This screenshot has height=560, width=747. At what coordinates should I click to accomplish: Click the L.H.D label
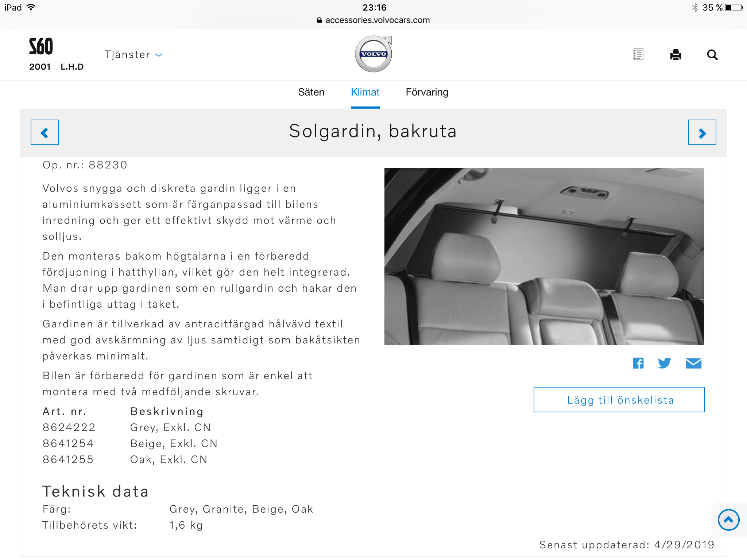pyautogui.click(x=72, y=67)
